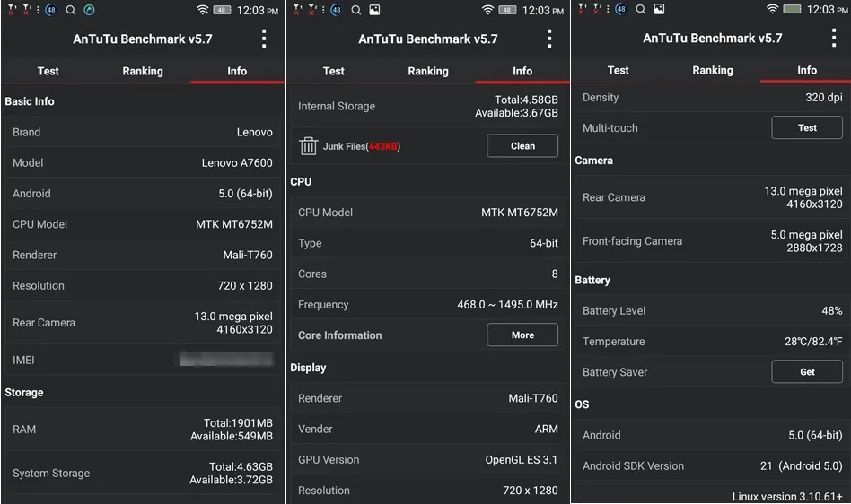851x504 pixels.
Task: Switch to Ranking tab in middle screen
Action: [428, 71]
